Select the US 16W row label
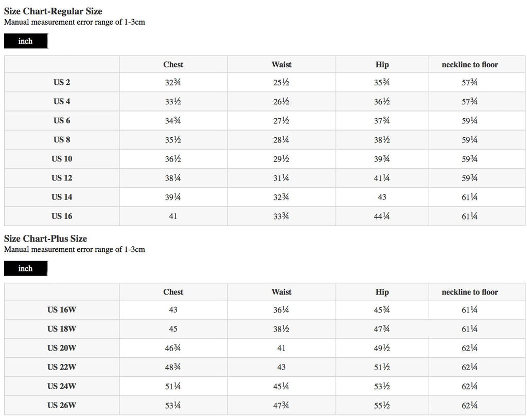Screen dimensions: 527x420 (x=62, y=309)
